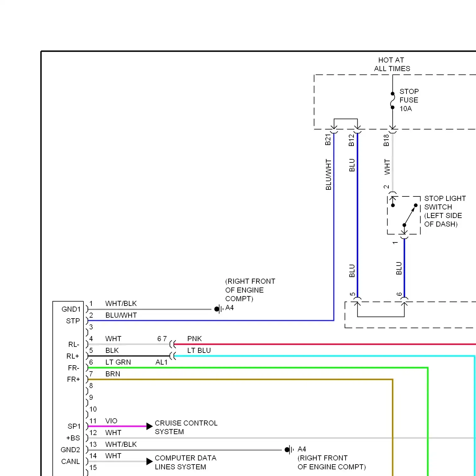Viewport: 476px width, 476px height.
Task: Click the RL- terminal label
Action: point(74,344)
